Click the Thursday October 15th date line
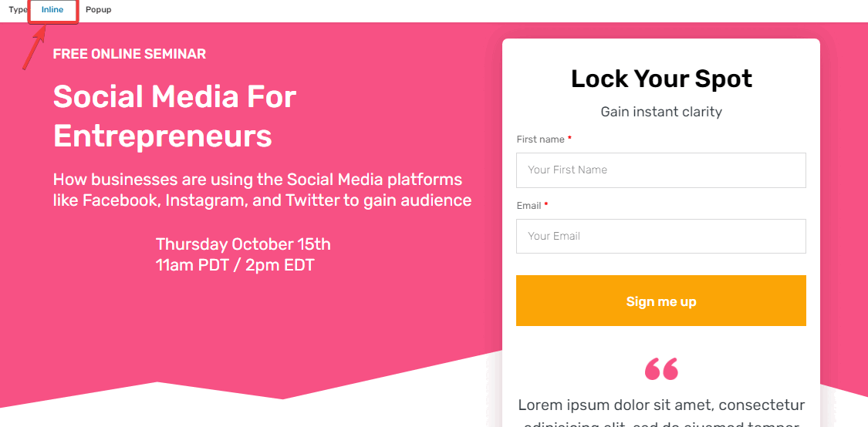Viewport: 868px width, 427px height. click(244, 244)
